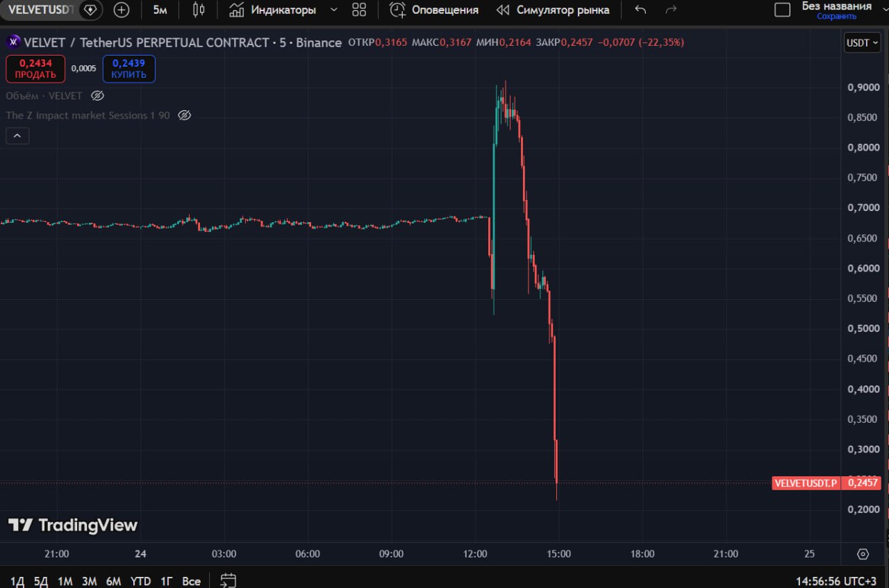
Task: Select the Все date range
Action: pyautogui.click(x=191, y=582)
